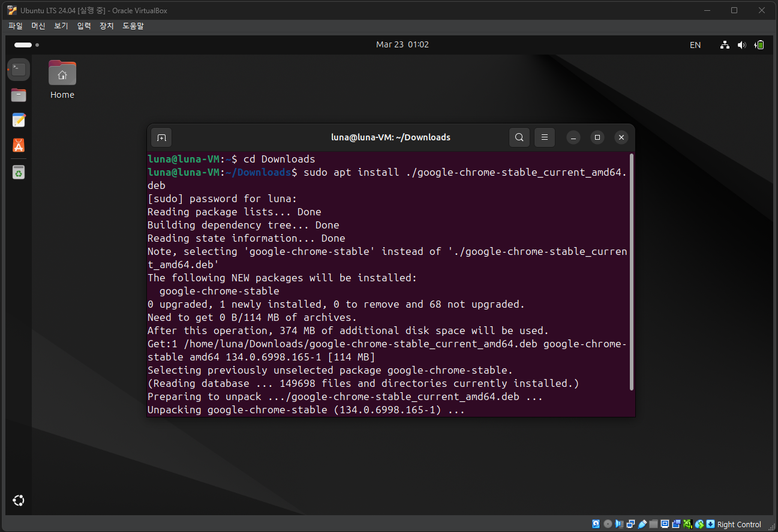Open the clock showing Mar 23 01:02
Image resolution: width=778 pixels, height=532 pixels.
402,44
